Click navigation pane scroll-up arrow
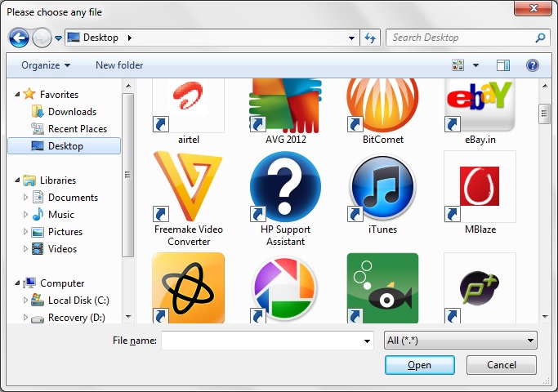The height and width of the screenshot is (392, 558). point(128,86)
